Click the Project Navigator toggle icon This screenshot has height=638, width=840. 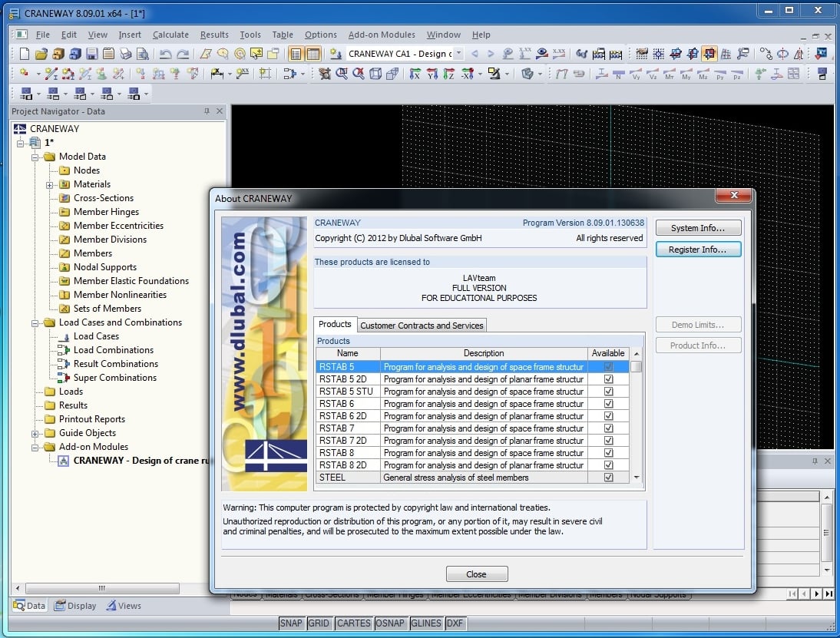[295, 54]
